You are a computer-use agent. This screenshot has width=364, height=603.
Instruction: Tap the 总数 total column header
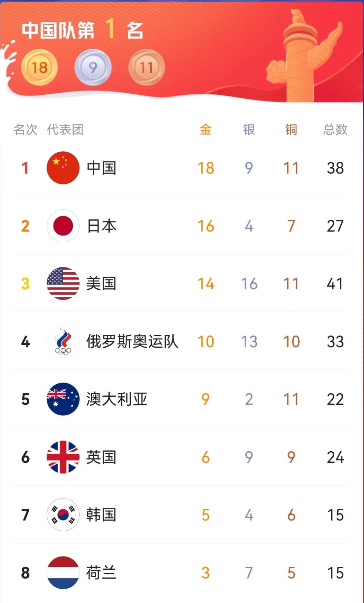[335, 129]
